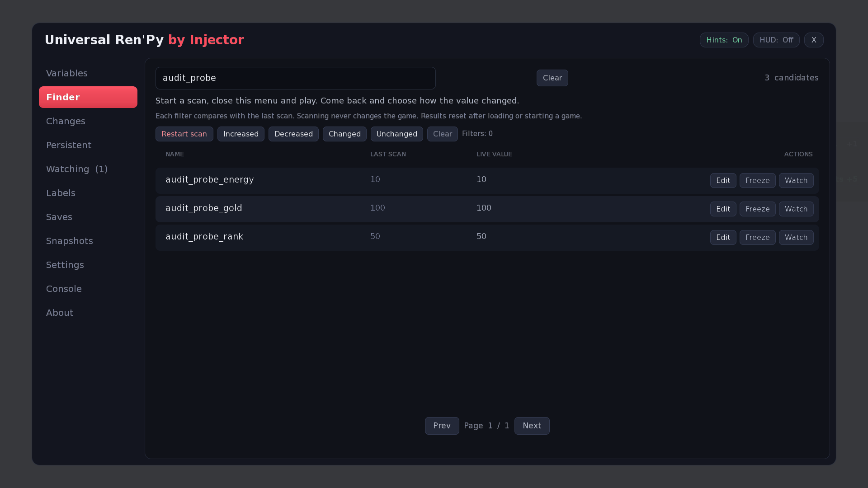The width and height of the screenshot is (868, 488).
Task: Open the Watching (1) list
Action: pos(88,169)
